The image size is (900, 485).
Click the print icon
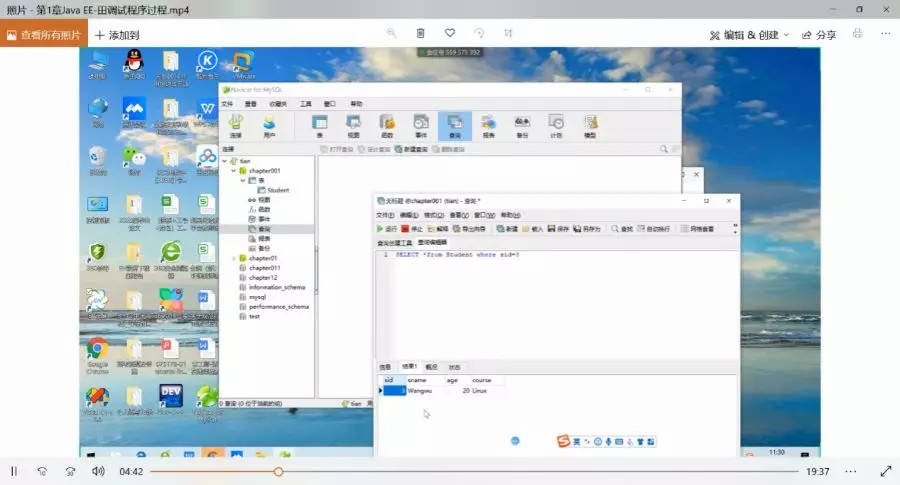coord(857,34)
